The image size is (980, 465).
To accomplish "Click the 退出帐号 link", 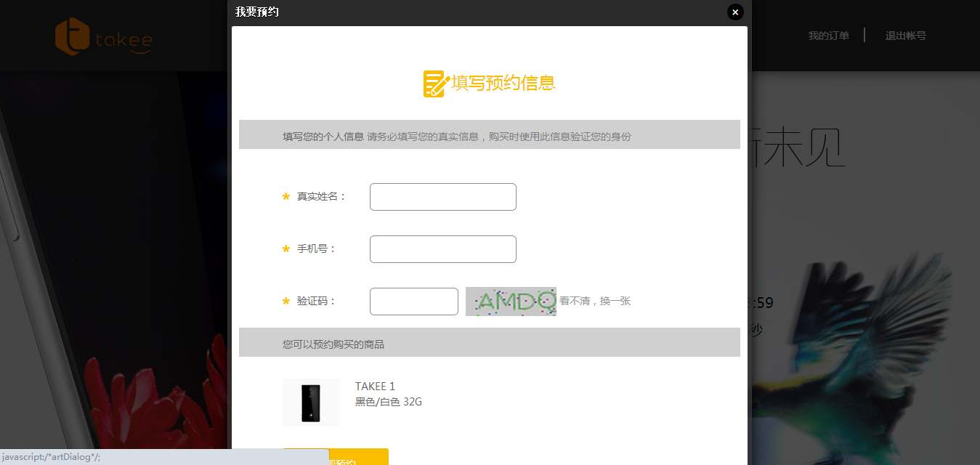I will 906,35.
